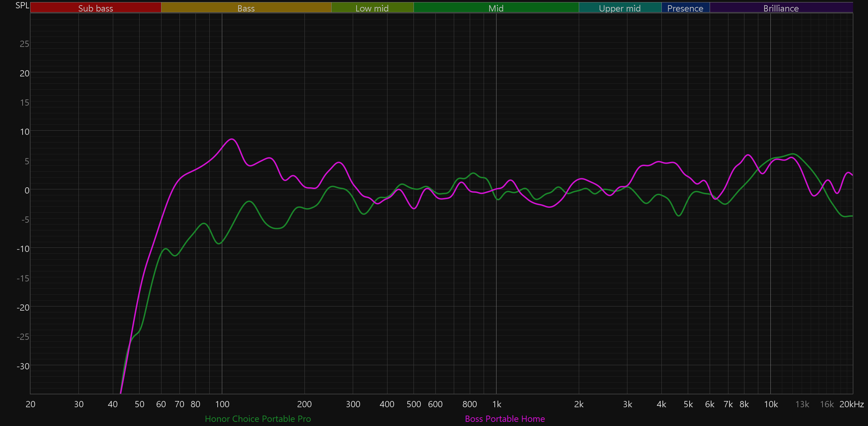This screenshot has height=426, width=868.
Task: Click the 20 Hz axis start label
Action: (x=31, y=404)
